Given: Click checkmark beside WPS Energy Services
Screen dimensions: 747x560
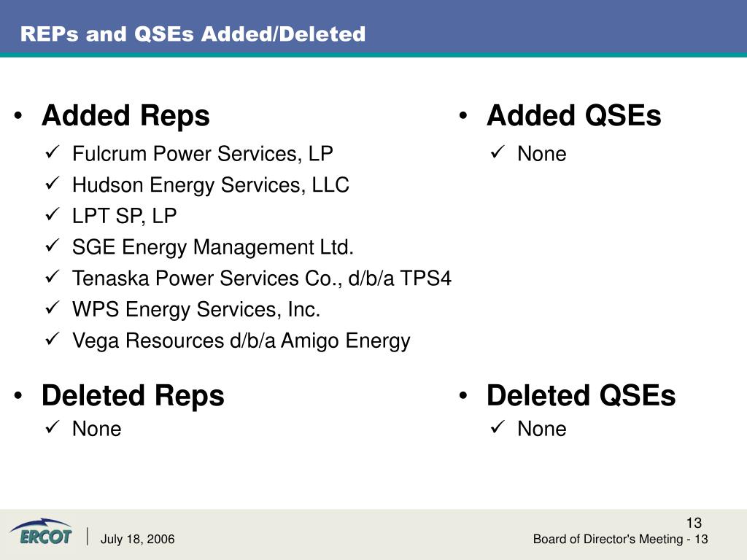Looking at the screenshot, I should point(52,308).
